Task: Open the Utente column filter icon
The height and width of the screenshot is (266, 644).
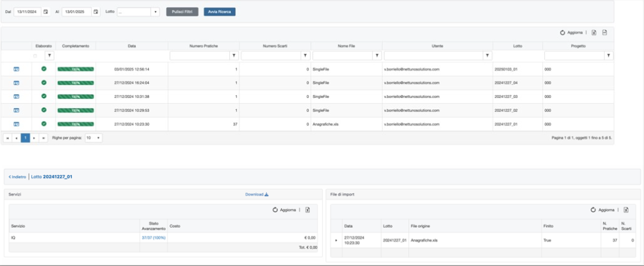Action: pyautogui.click(x=487, y=56)
